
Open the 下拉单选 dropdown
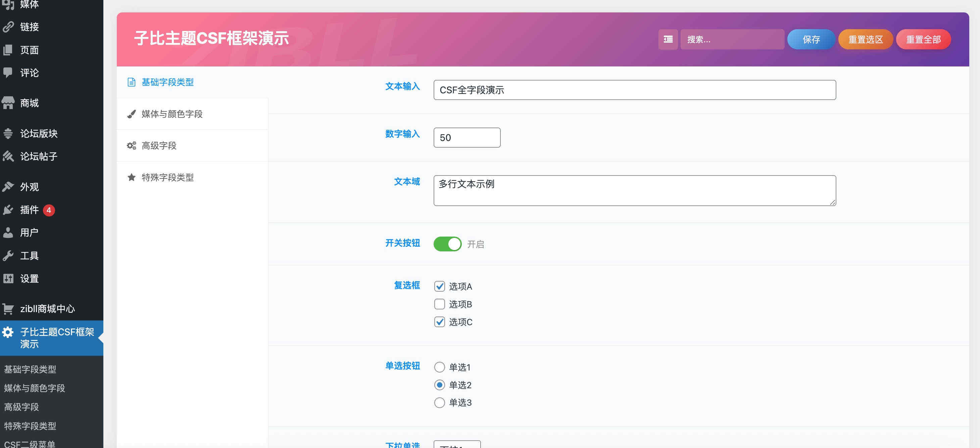(x=457, y=444)
